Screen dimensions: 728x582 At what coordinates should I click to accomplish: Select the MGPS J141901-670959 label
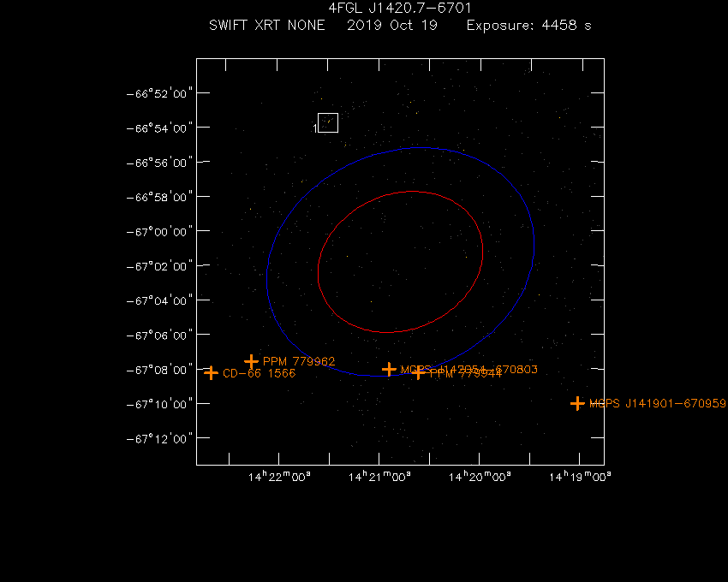click(658, 403)
